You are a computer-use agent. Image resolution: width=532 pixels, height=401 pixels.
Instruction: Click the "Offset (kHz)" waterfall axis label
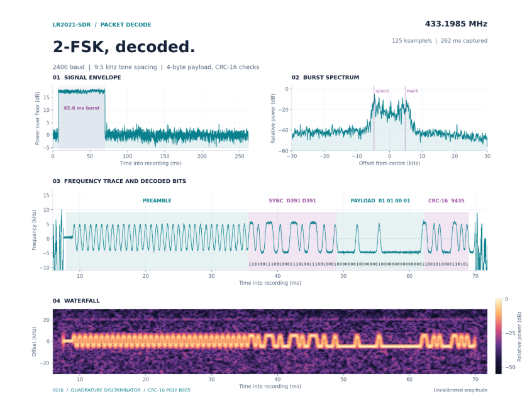tap(34, 342)
